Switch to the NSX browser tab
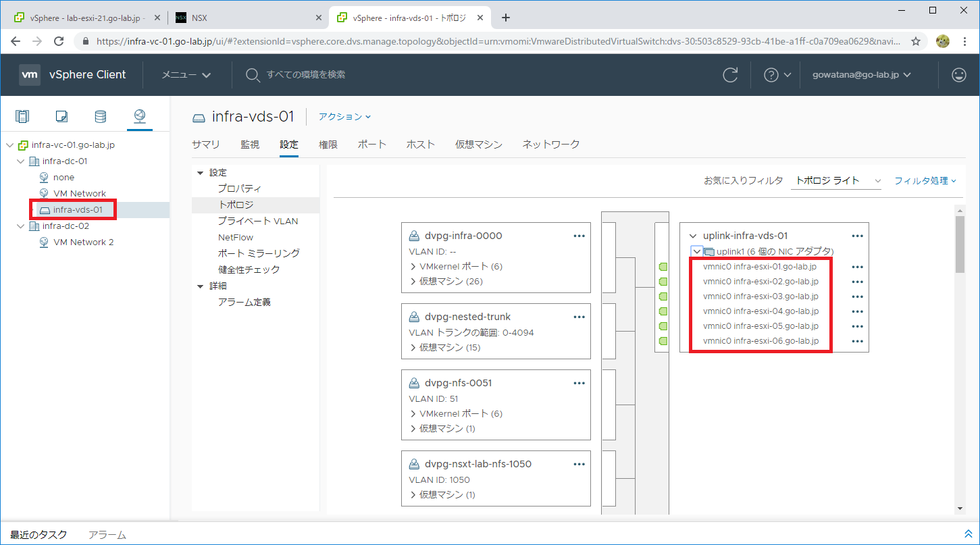This screenshot has height=545, width=980. [x=247, y=18]
